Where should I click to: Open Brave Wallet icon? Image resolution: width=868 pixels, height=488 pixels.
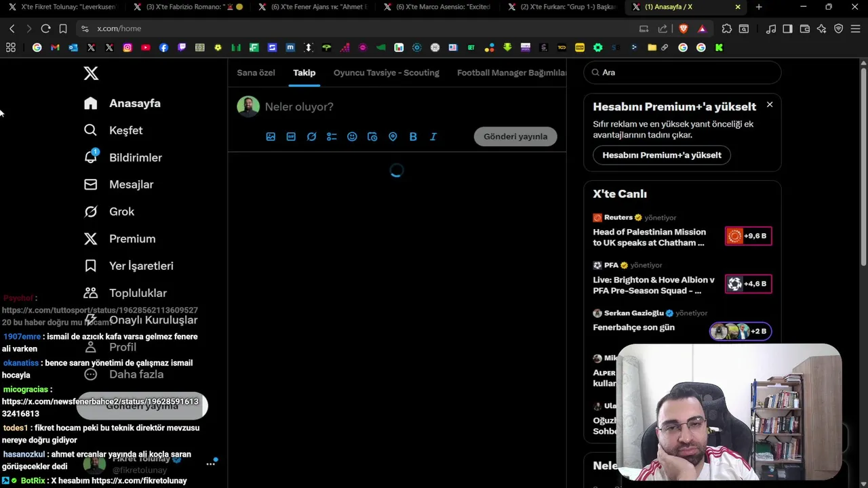pyautogui.click(x=805, y=28)
